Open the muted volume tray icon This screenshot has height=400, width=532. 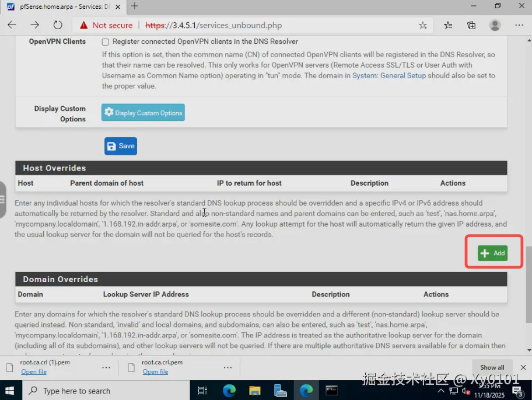pyautogui.click(x=466, y=391)
